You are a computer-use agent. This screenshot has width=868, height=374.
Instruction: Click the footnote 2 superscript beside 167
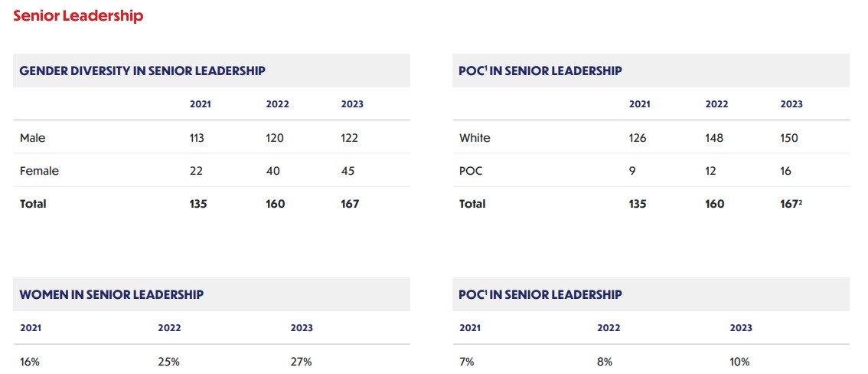pos(801,202)
